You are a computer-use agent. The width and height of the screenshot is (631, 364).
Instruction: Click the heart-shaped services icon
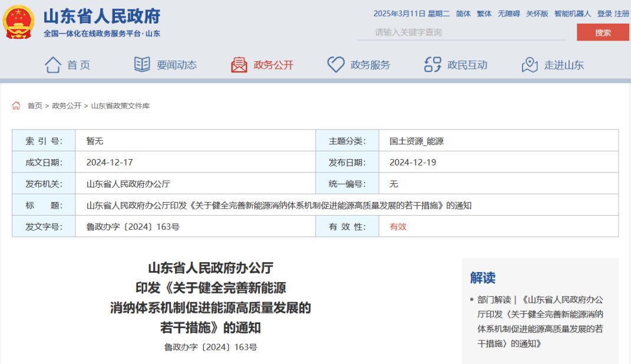tap(336, 65)
